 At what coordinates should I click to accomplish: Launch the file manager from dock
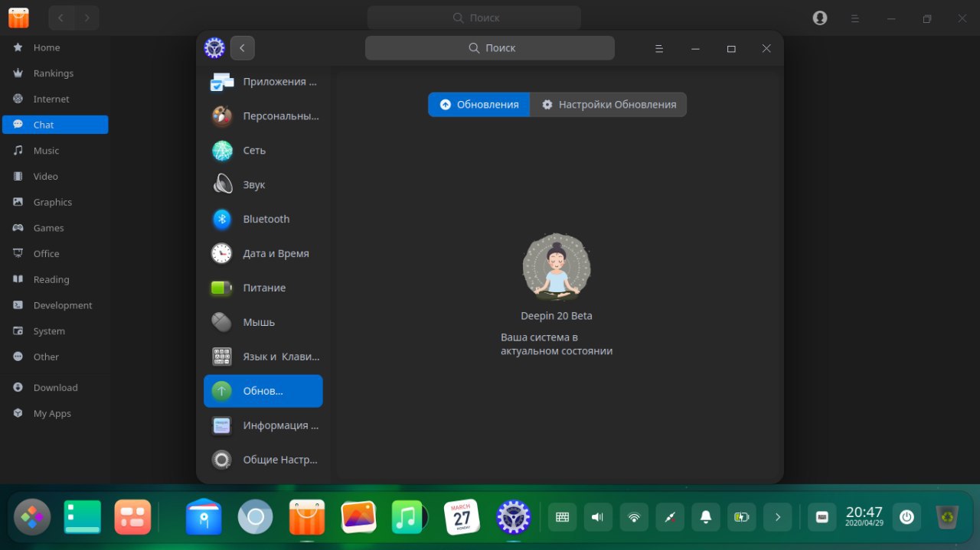tap(204, 517)
